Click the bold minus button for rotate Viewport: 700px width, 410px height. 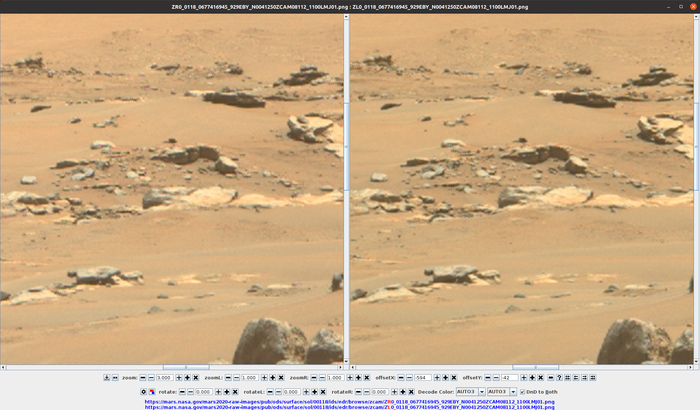182,392
